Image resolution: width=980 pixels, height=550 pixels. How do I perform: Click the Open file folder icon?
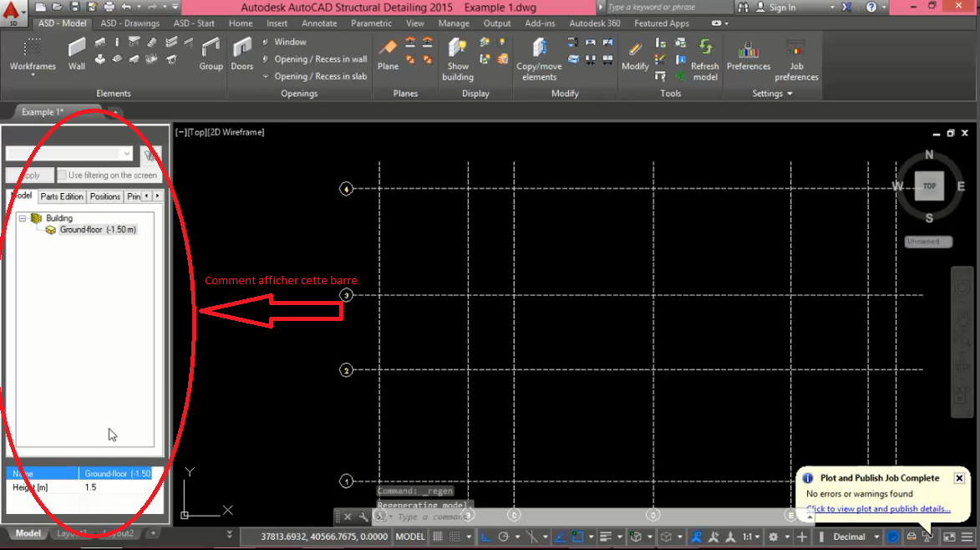point(57,7)
